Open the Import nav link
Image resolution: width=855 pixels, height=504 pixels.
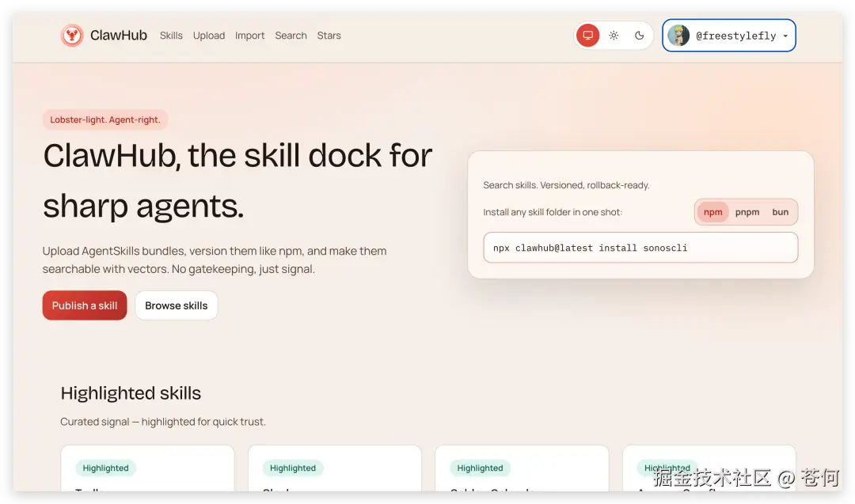[249, 36]
